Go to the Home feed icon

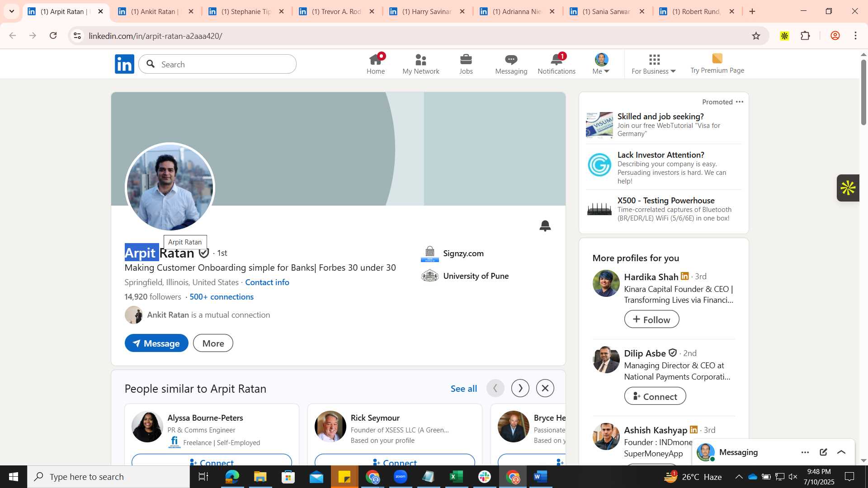[x=376, y=64]
